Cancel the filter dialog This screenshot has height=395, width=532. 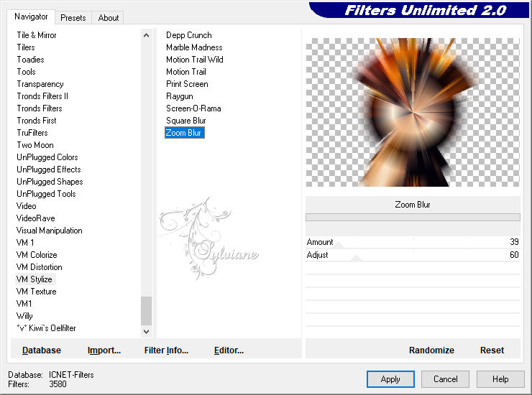point(446,379)
